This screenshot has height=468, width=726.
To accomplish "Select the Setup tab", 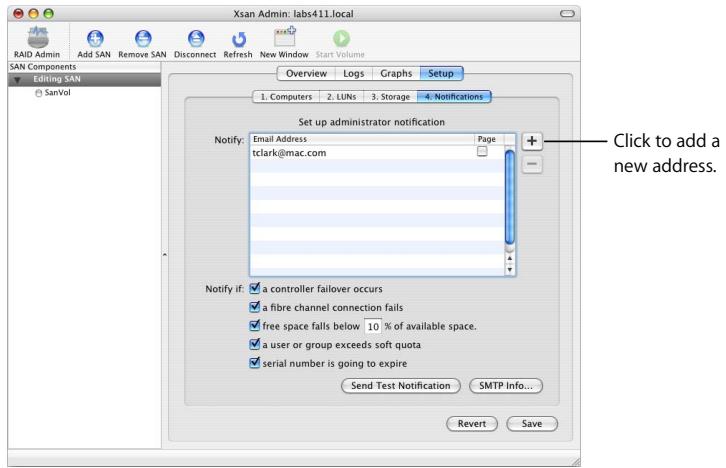I will tap(441, 74).
